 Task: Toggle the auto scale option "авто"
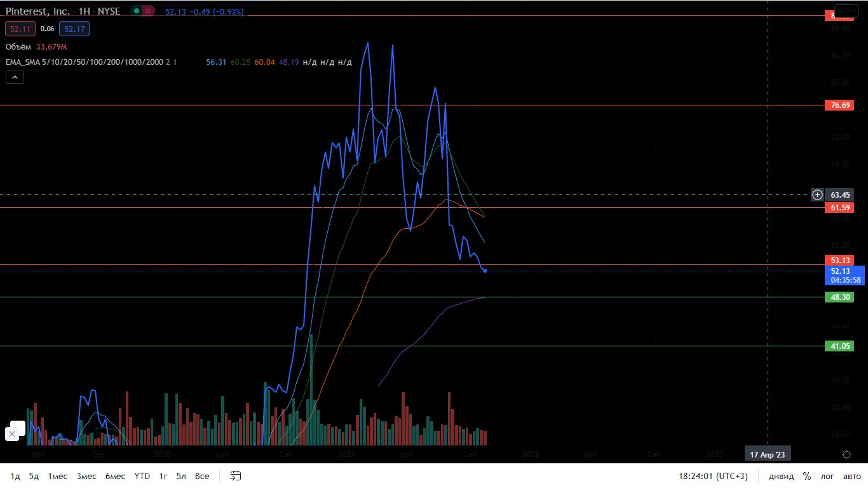click(851, 476)
